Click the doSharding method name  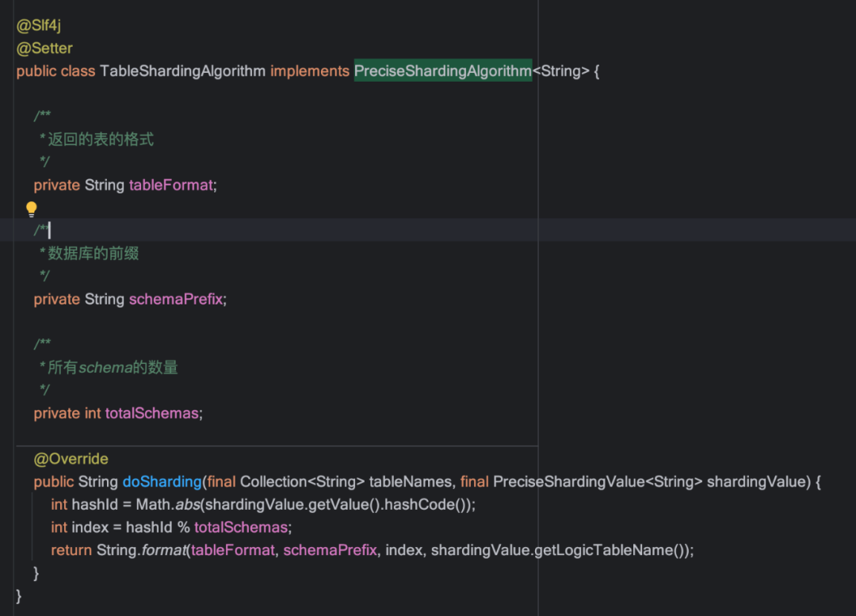[x=162, y=482]
